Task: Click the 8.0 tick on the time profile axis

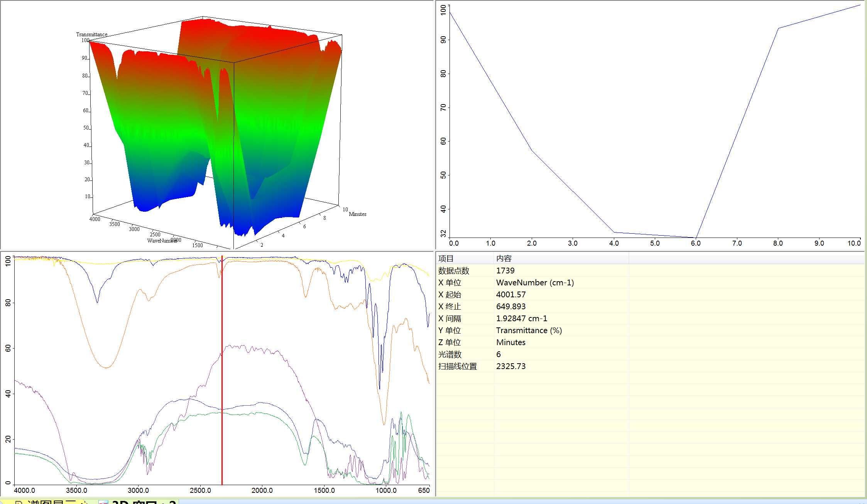Action: point(778,243)
